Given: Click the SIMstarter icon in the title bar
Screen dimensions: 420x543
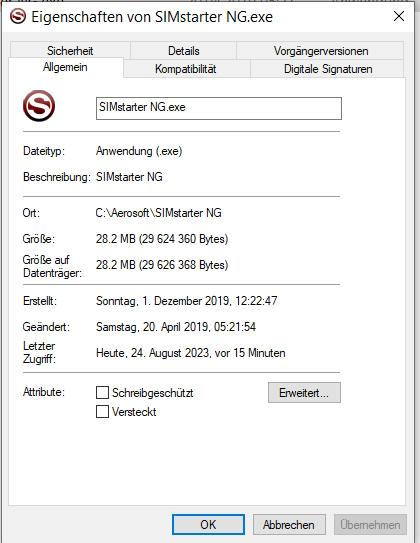Looking at the screenshot, I should pos(18,16).
